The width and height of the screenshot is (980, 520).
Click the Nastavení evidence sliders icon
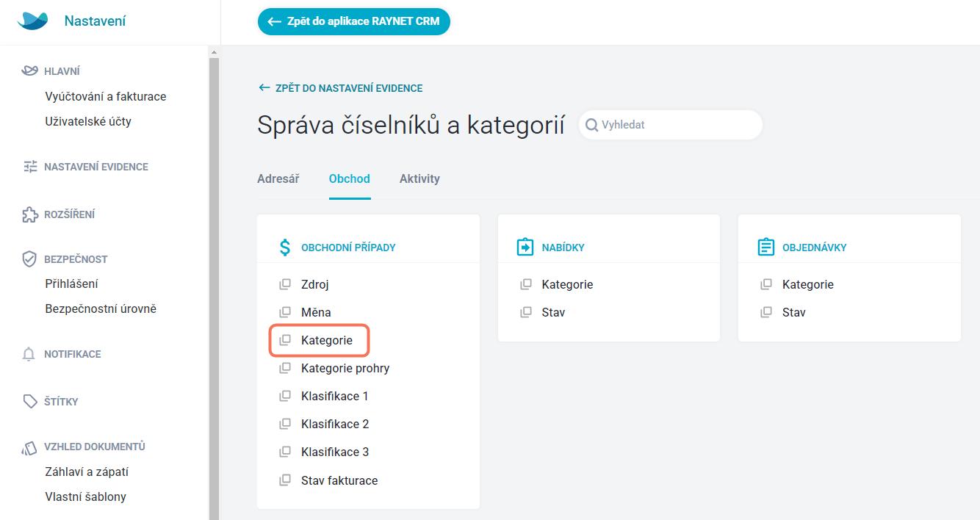point(29,167)
